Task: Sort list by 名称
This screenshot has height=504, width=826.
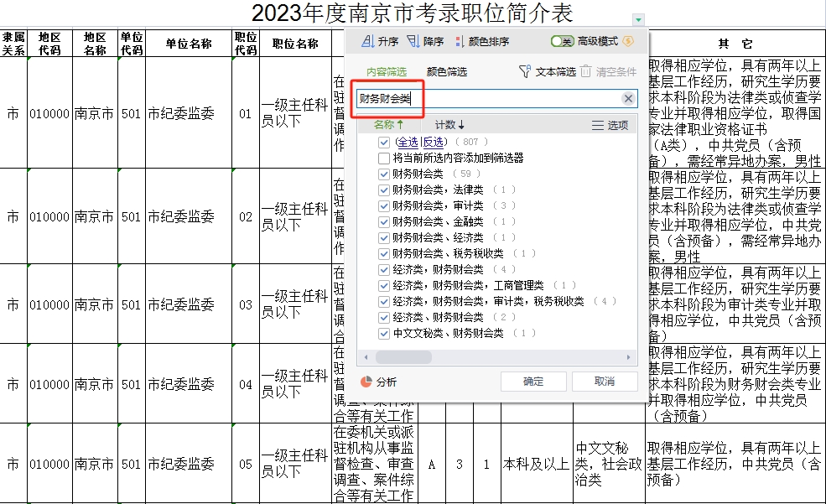Action: coord(389,125)
